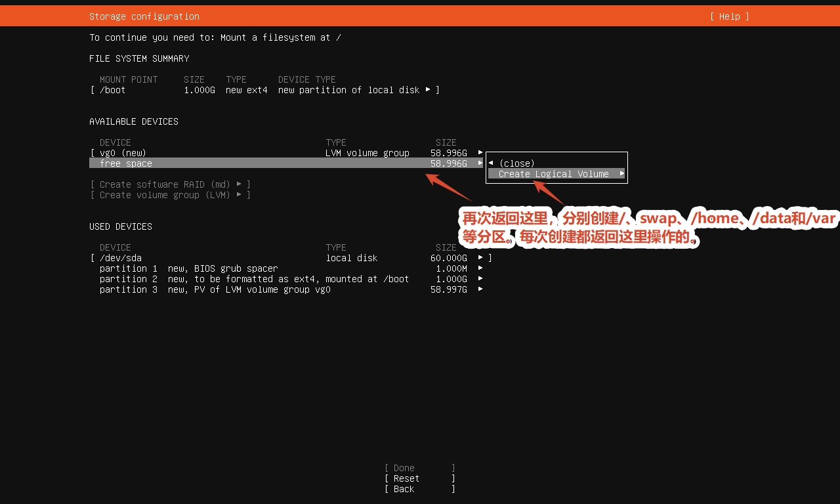Open Create volume group (LVM) option
Screen dimensions: 840x504
click(x=171, y=195)
